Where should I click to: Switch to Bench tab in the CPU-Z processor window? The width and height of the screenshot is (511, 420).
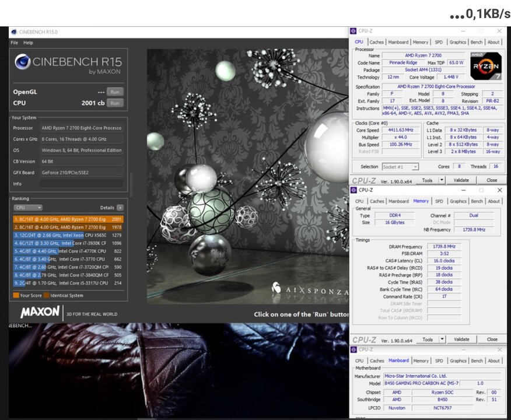(477, 42)
